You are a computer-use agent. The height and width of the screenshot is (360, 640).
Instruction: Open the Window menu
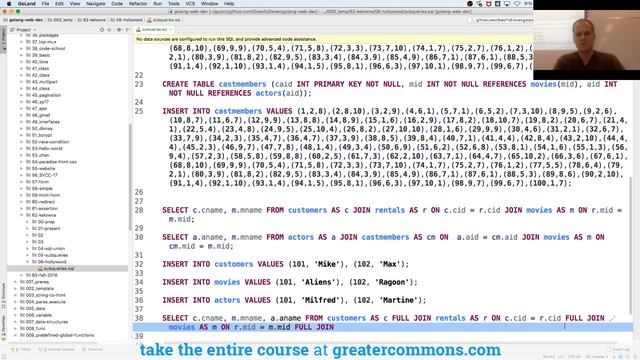coord(209,4)
